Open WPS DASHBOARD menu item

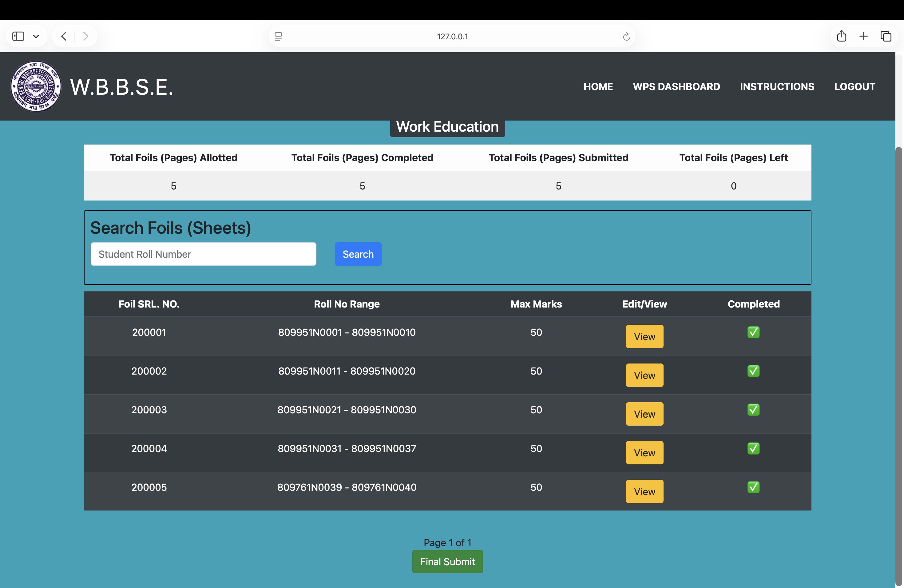[x=676, y=87]
